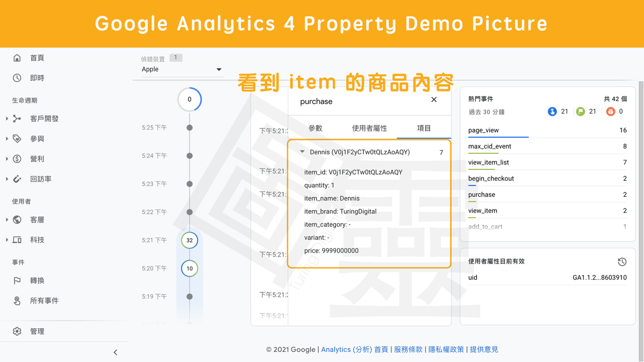Collapse the left sidebar with the chevron
The image size is (644, 362).
click(x=115, y=352)
